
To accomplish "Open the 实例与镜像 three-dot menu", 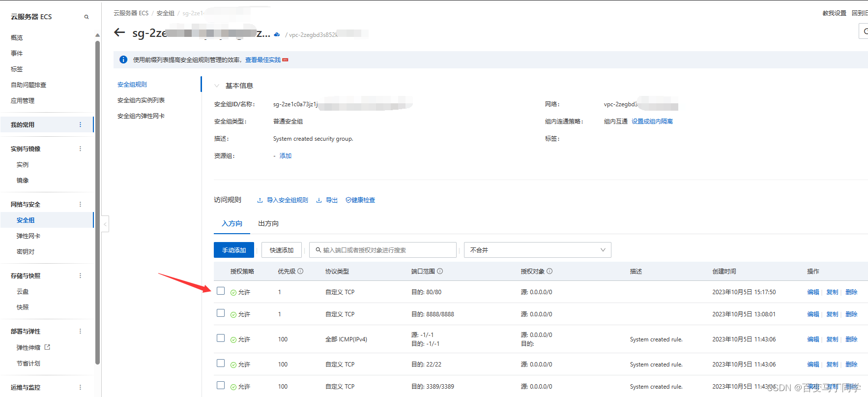I will pyautogui.click(x=81, y=149).
